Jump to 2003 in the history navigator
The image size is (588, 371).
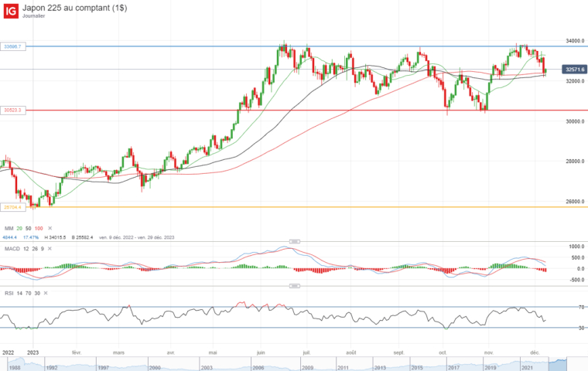click(x=207, y=368)
